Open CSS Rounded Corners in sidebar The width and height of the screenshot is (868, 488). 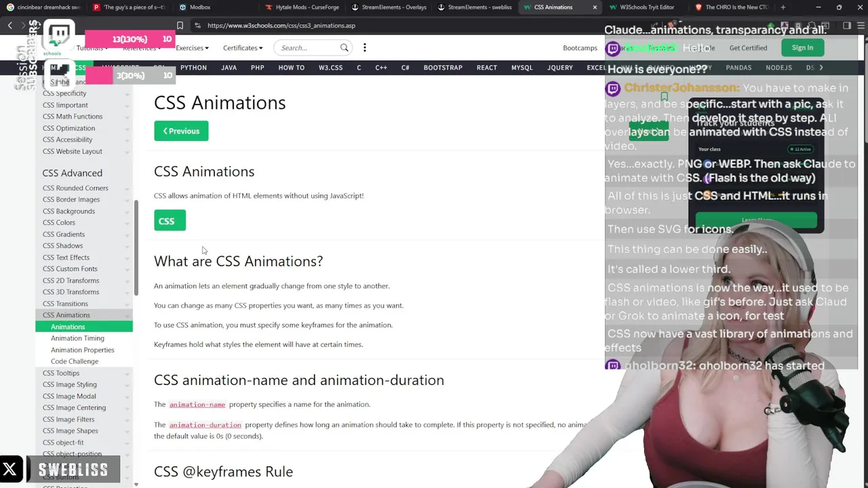[75, 188]
